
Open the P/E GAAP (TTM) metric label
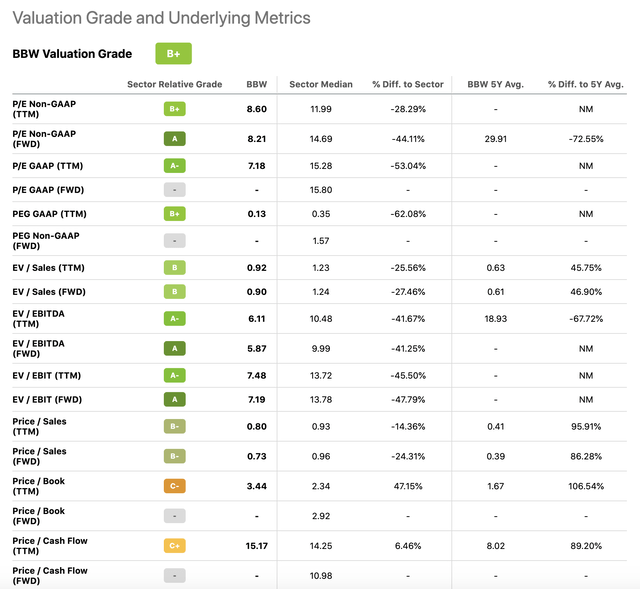tap(48, 166)
